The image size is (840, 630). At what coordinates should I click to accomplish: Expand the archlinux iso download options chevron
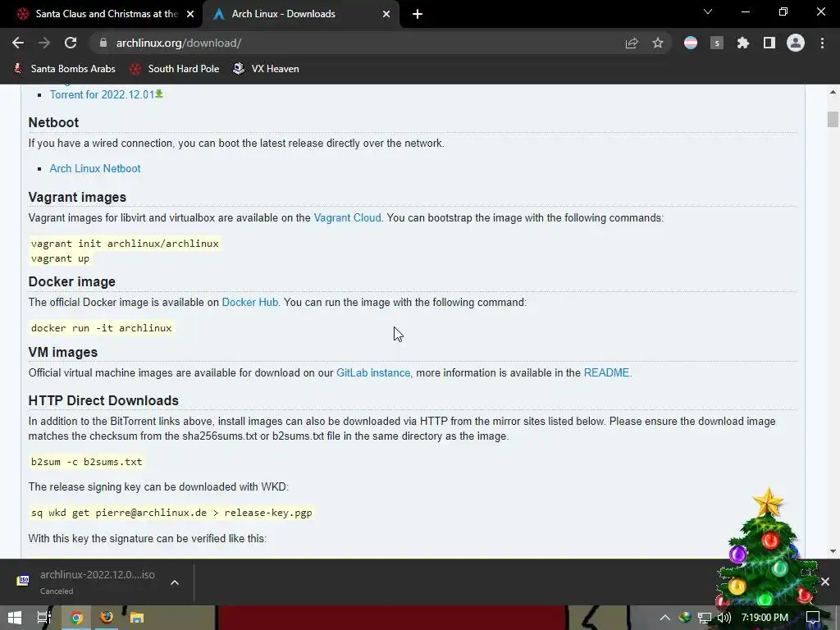[x=175, y=582]
